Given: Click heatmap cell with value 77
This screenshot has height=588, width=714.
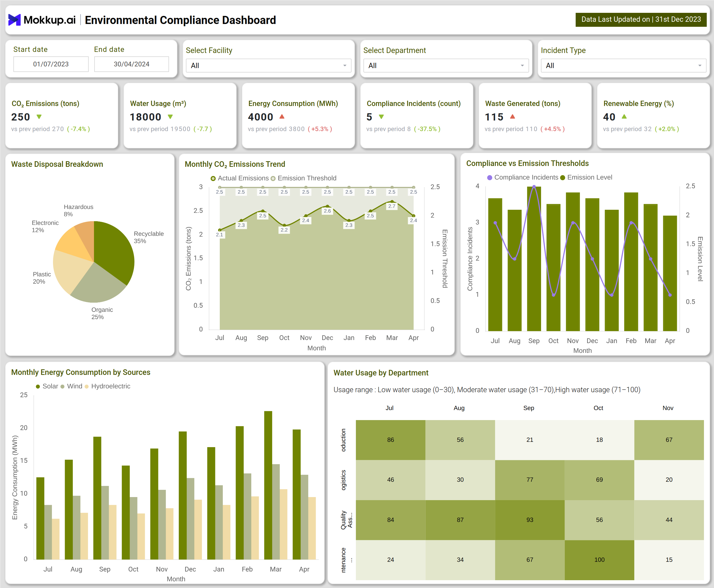Looking at the screenshot, I should coord(530,480).
